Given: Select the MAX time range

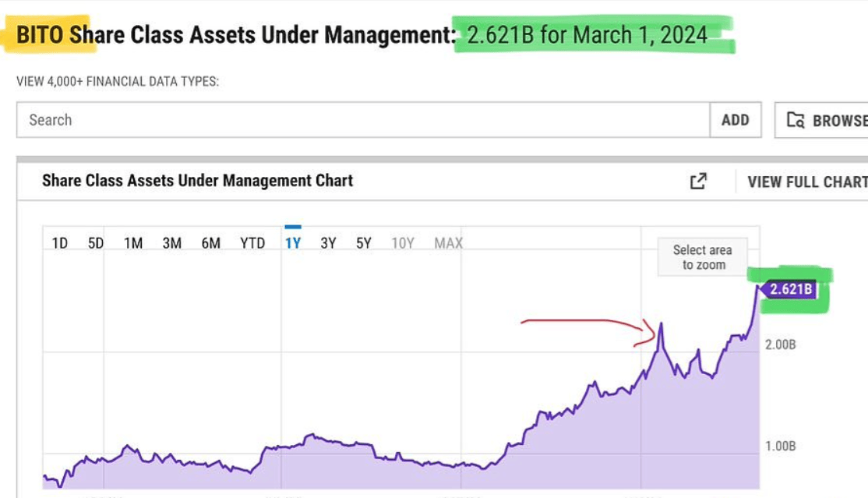Looking at the screenshot, I should click(x=448, y=243).
